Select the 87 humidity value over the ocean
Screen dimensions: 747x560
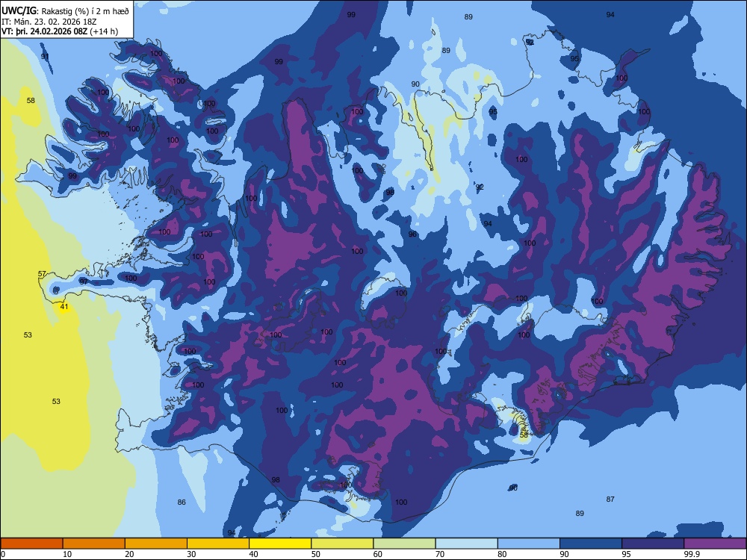coord(610,499)
